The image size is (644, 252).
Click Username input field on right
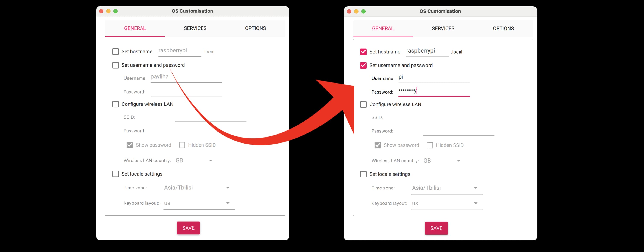coord(434,78)
